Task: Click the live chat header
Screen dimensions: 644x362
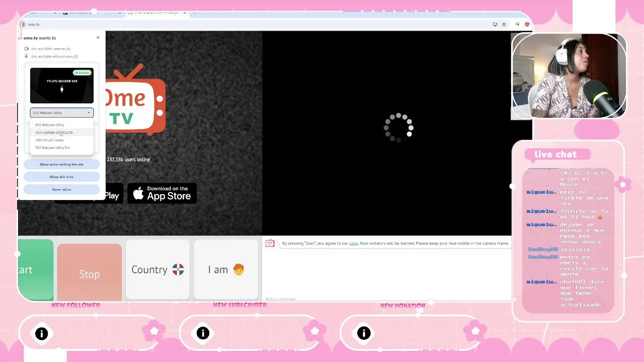Action: [555, 154]
